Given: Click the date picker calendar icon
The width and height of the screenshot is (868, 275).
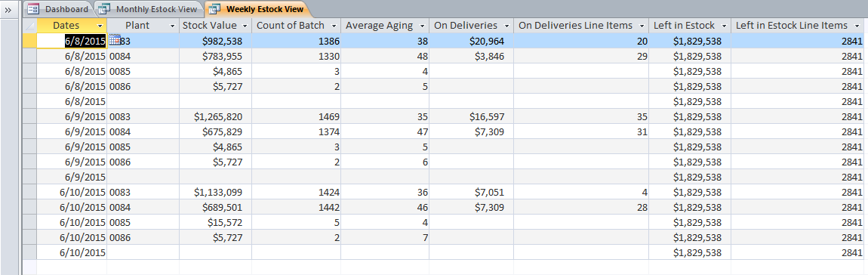Looking at the screenshot, I should (x=115, y=40).
